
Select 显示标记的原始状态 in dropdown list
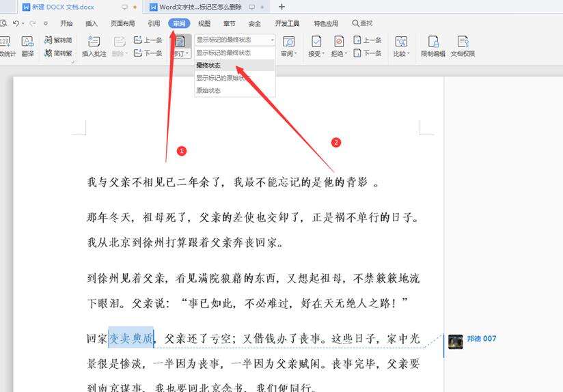(x=235, y=78)
